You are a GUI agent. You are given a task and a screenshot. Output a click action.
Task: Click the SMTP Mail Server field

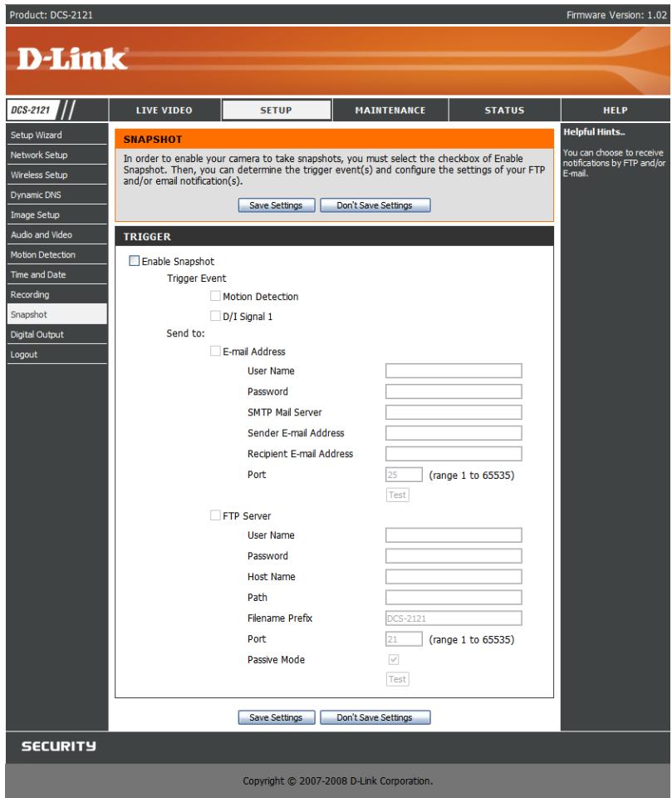point(454,412)
